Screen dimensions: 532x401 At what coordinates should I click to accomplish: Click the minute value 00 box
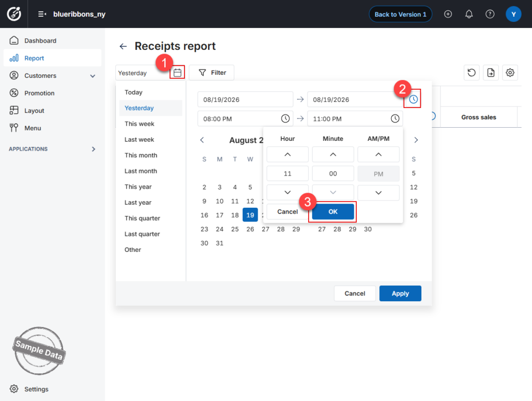click(x=333, y=173)
